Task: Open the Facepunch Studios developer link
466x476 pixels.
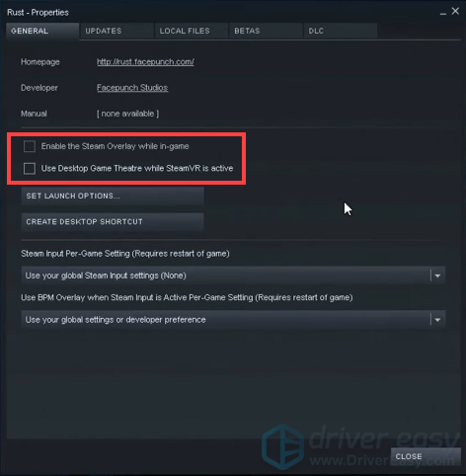Action: 132,88
